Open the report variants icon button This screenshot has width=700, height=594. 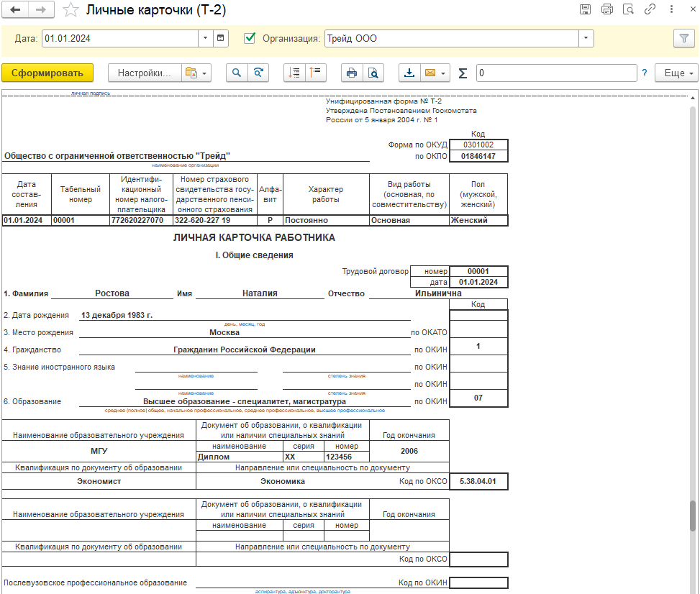191,73
